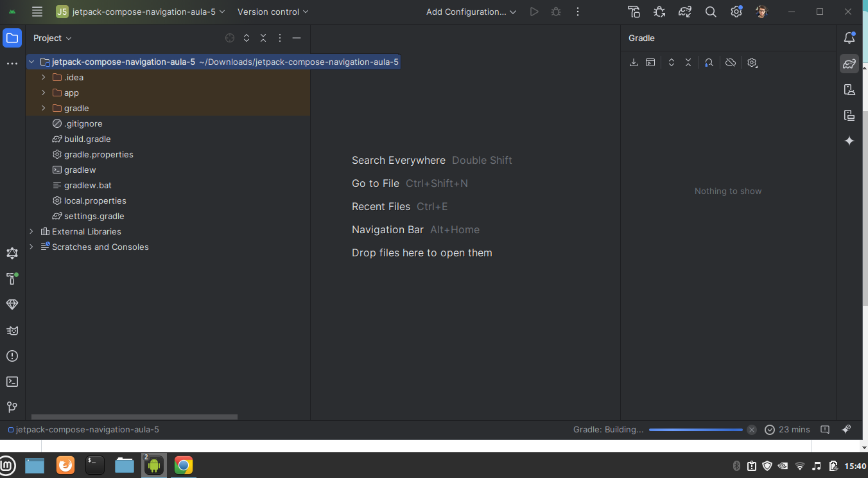The width and height of the screenshot is (868, 478).
Task: Cancel the Gradle building process
Action: [752, 430]
